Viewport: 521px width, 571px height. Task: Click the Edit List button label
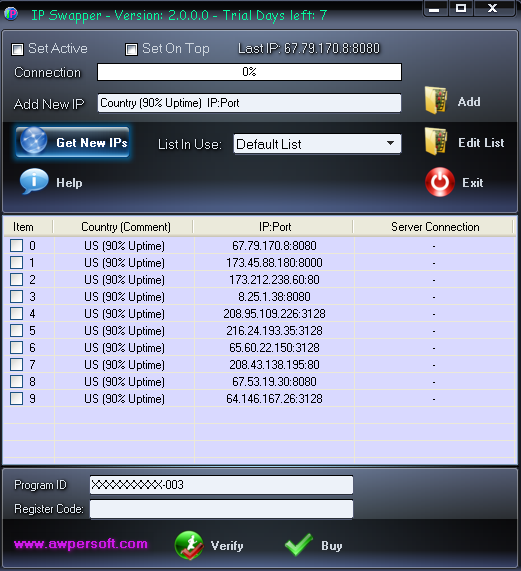(481, 143)
